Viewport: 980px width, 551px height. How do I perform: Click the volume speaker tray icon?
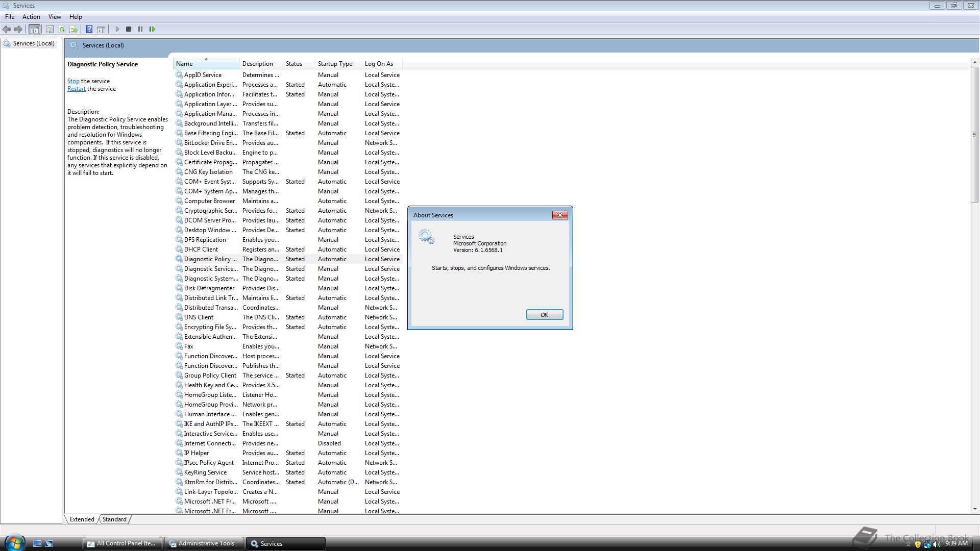tap(937, 544)
